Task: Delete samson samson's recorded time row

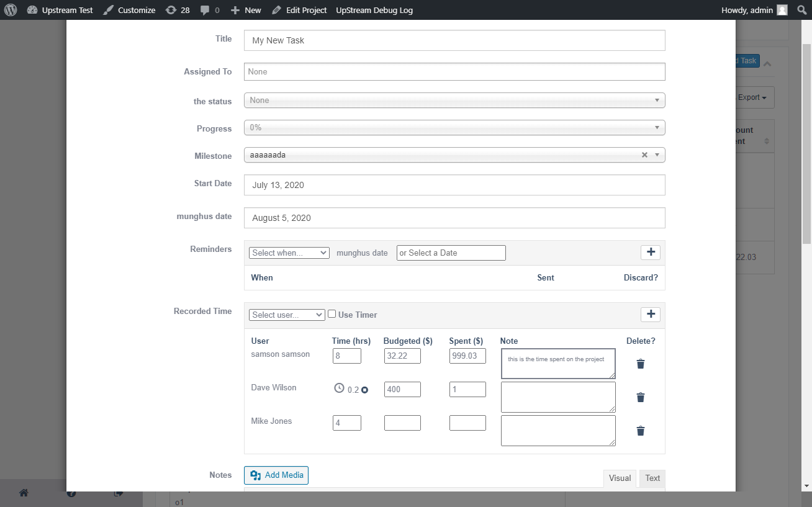Action: pyautogui.click(x=641, y=364)
